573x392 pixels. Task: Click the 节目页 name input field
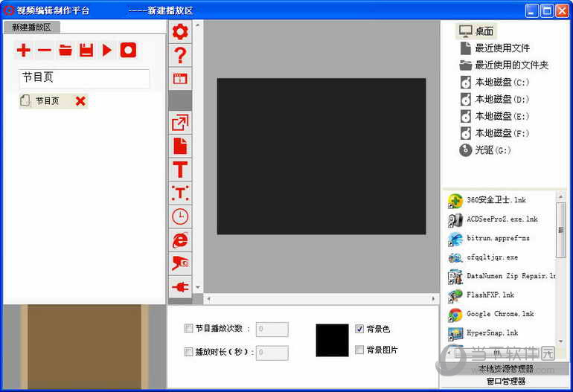[84, 78]
